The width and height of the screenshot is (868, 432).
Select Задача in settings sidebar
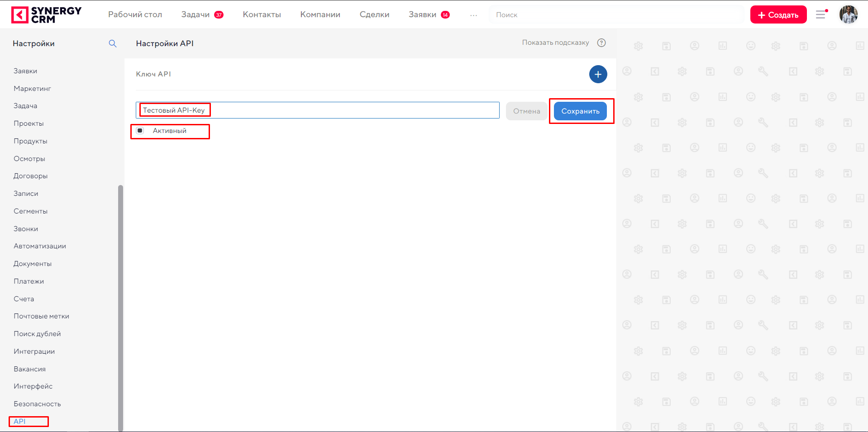click(25, 106)
